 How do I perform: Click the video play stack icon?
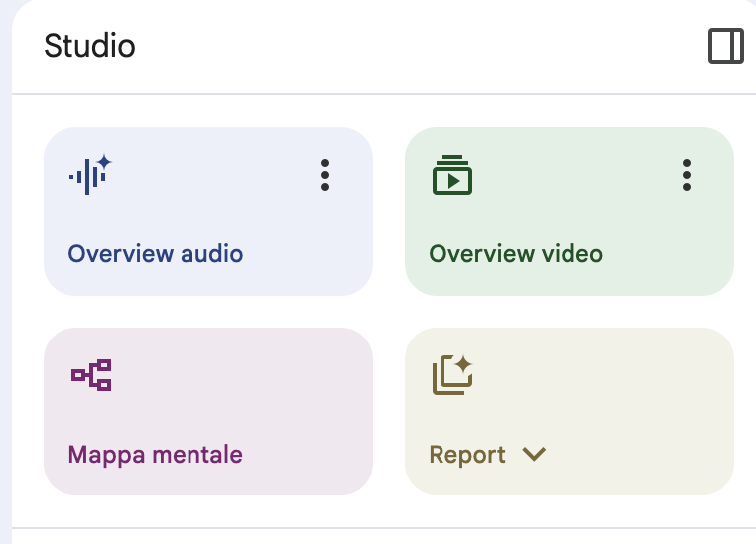tap(451, 175)
